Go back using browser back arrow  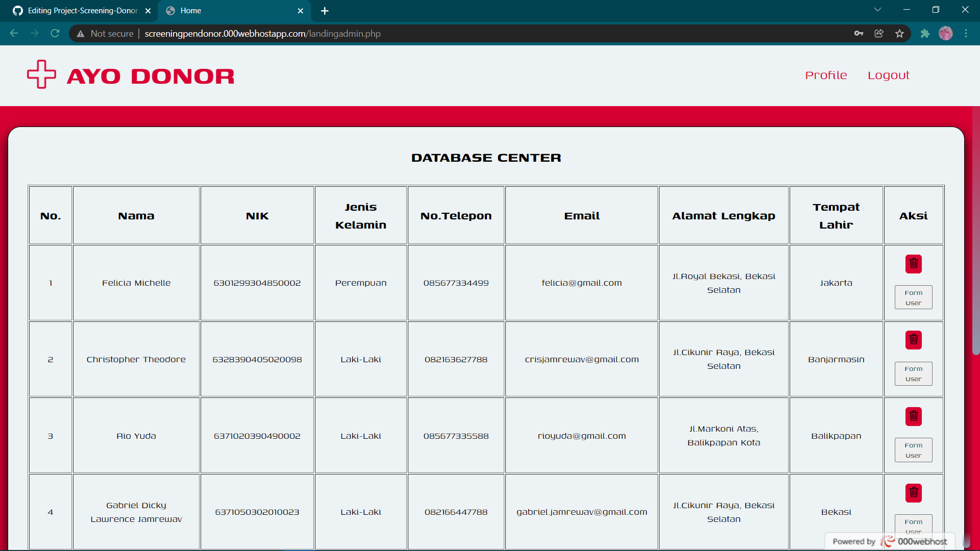tap(14, 33)
